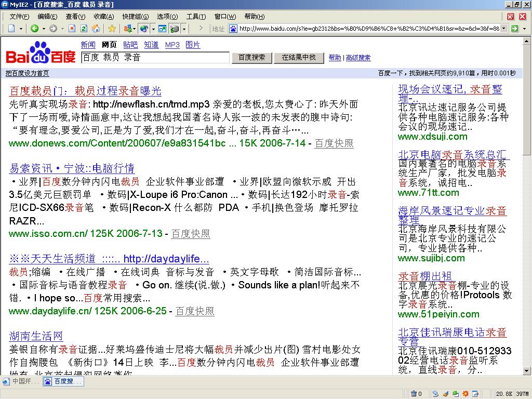Click the Baidu logo image
532x399 pixels.
coord(41,52)
